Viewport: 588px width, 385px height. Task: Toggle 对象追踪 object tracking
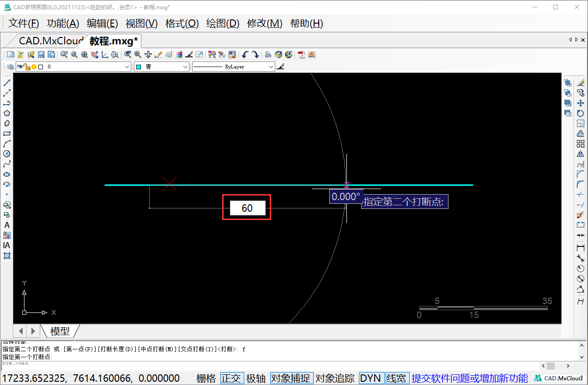[335, 378]
